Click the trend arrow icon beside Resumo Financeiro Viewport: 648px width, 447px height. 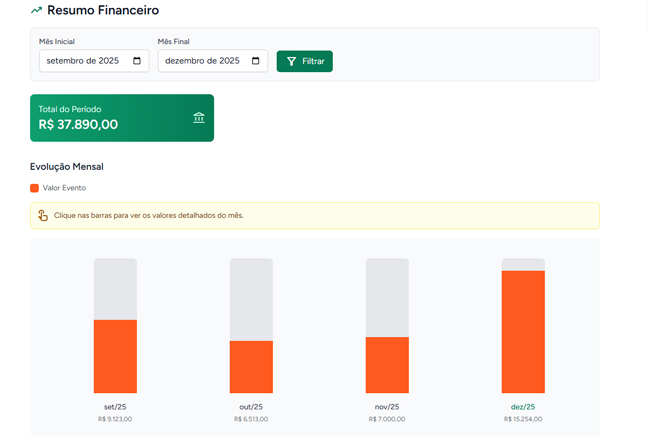coord(36,11)
